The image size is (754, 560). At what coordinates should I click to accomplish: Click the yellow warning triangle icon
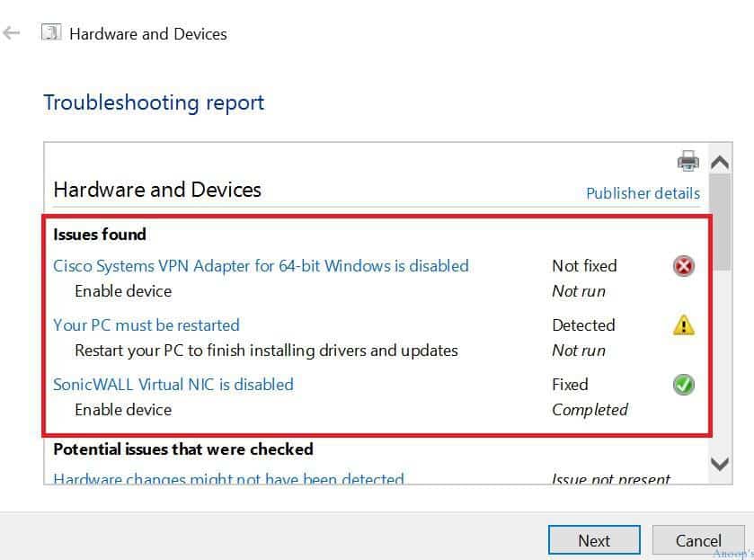683,325
